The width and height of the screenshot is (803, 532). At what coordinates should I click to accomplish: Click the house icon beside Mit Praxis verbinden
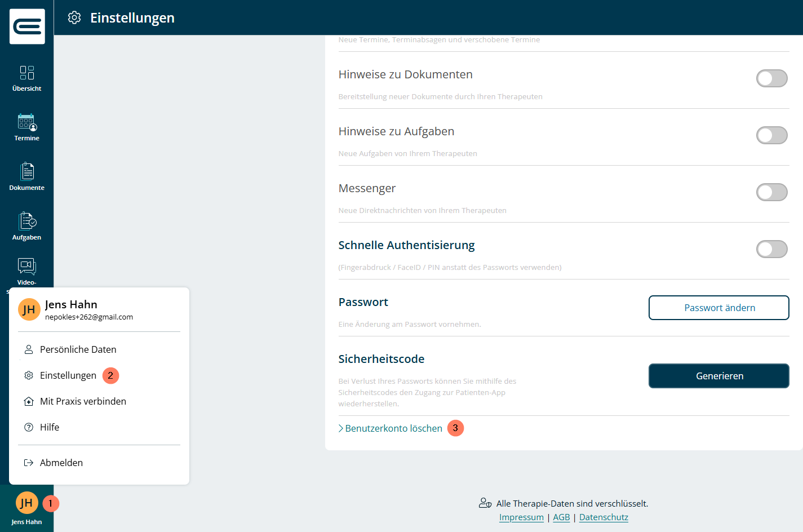tap(29, 401)
